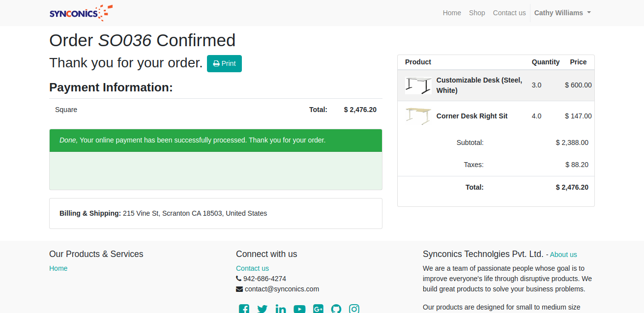This screenshot has height=313, width=644.
Task: Click the Synconics logo
Action: [81, 13]
